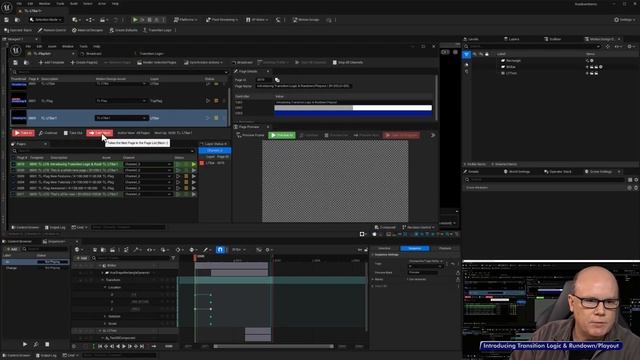Open the frame rate dropdown in Sequencer
This screenshot has height=360, width=640.
239,250
